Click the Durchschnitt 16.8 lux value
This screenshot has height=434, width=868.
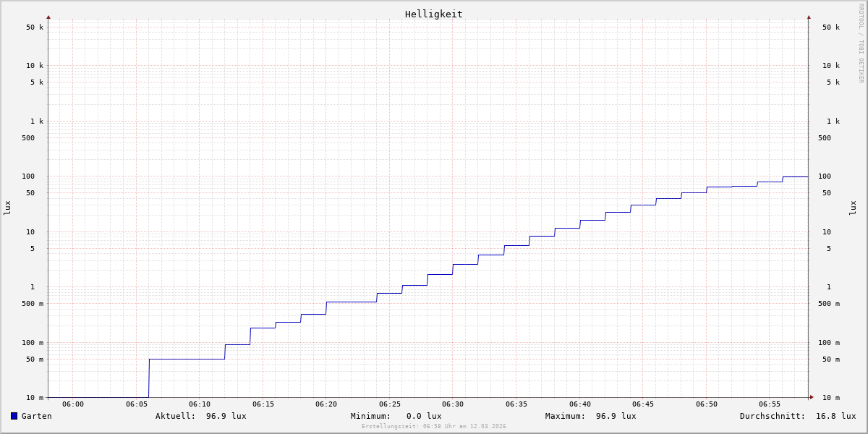click(x=835, y=416)
